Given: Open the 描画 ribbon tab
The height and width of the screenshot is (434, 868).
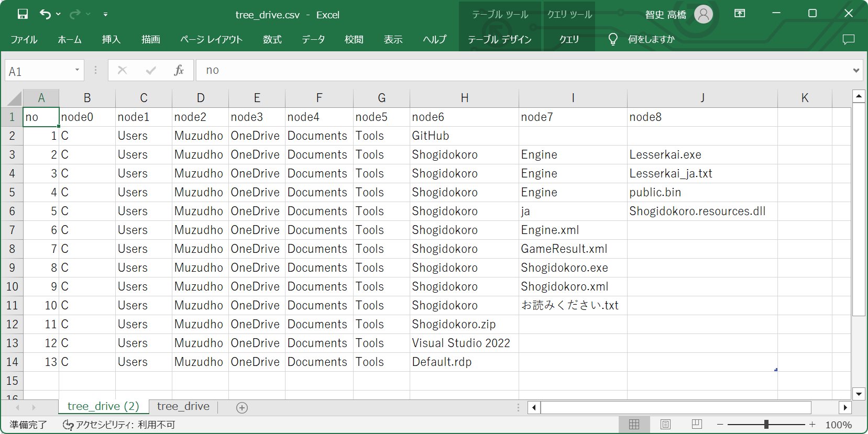Looking at the screenshot, I should coord(151,39).
